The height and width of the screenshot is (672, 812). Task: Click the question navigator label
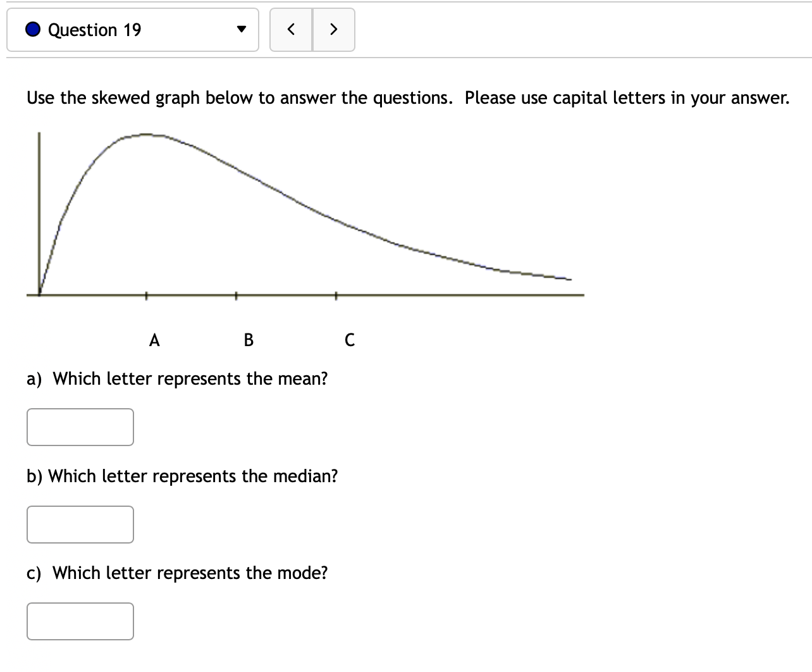[95, 30]
